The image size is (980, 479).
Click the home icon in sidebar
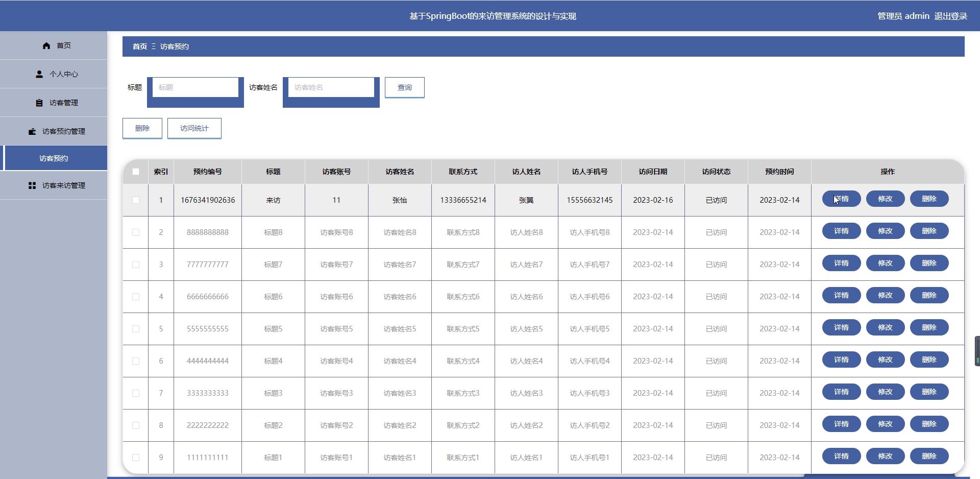click(x=46, y=45)
